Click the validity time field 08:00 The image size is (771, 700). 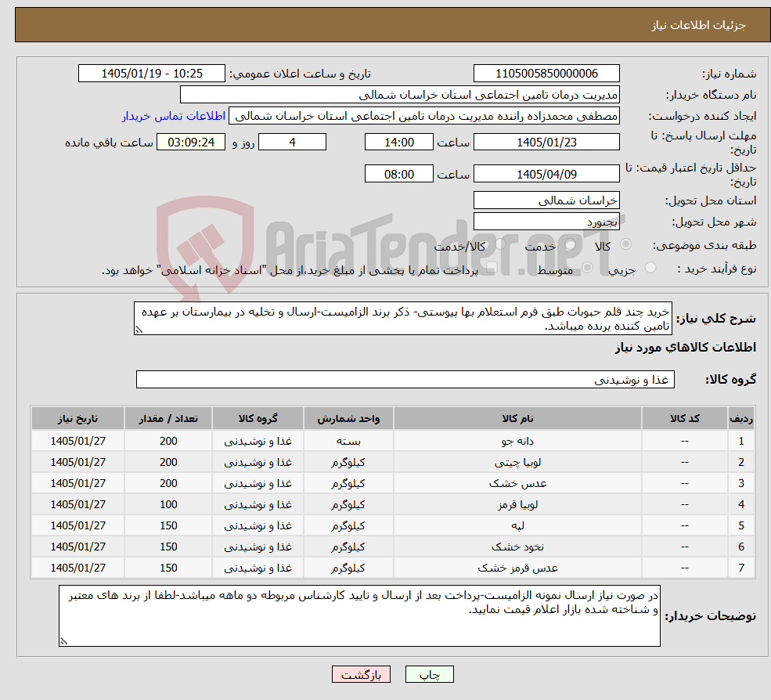[398, 174]
